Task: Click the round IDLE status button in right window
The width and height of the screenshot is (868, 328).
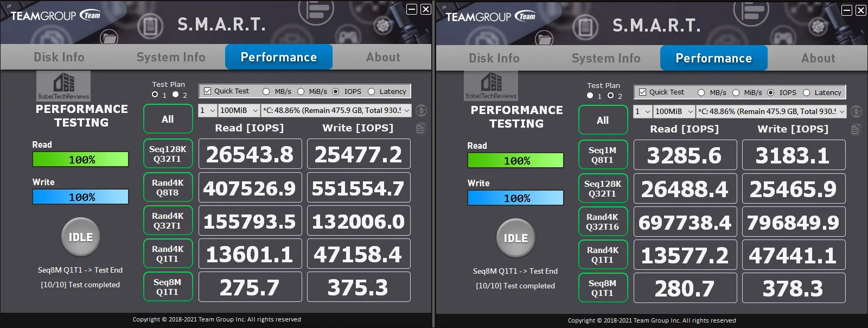Action: 516,238
